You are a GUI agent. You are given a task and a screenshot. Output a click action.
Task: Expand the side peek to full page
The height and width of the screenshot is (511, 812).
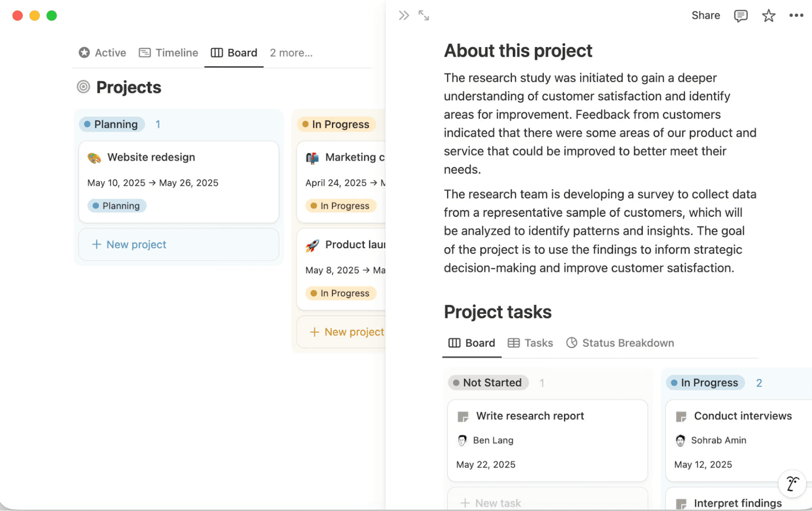(424, 15)
